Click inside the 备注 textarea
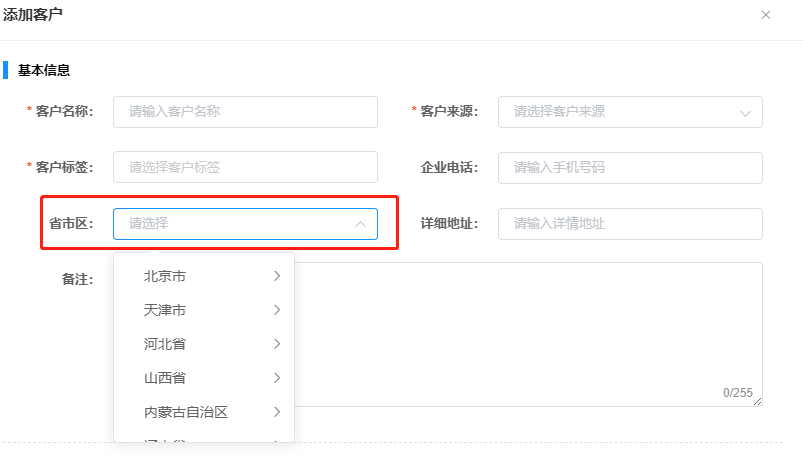 (527, 334)
